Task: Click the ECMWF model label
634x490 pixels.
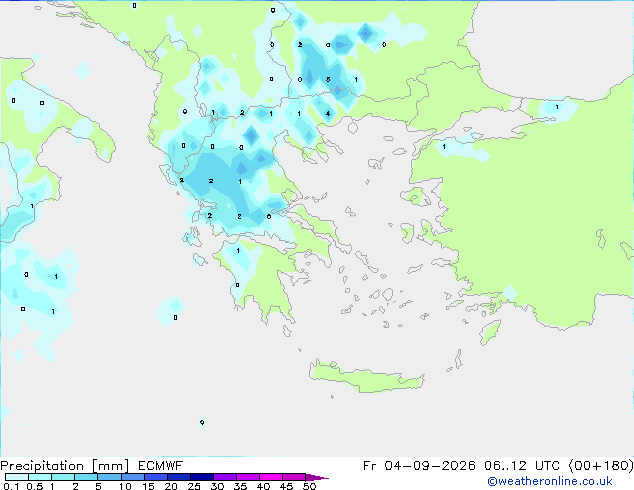Action: pos(161,466)
